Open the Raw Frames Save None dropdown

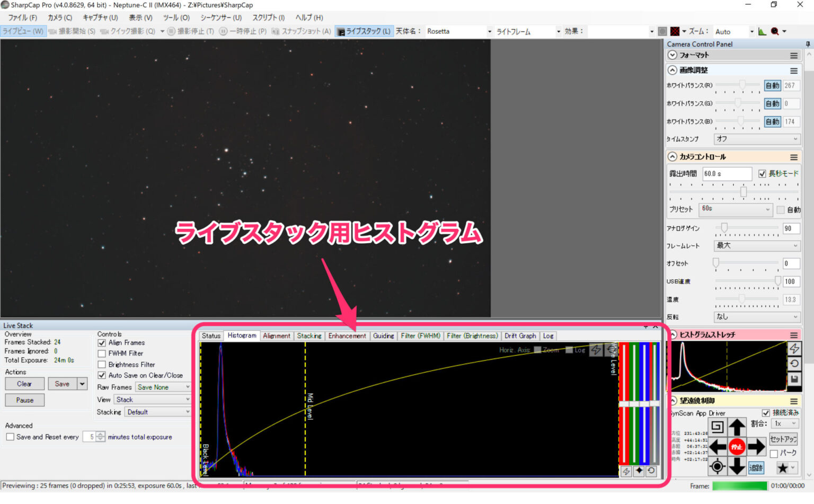pyautogui.click(x=163, y=387)
